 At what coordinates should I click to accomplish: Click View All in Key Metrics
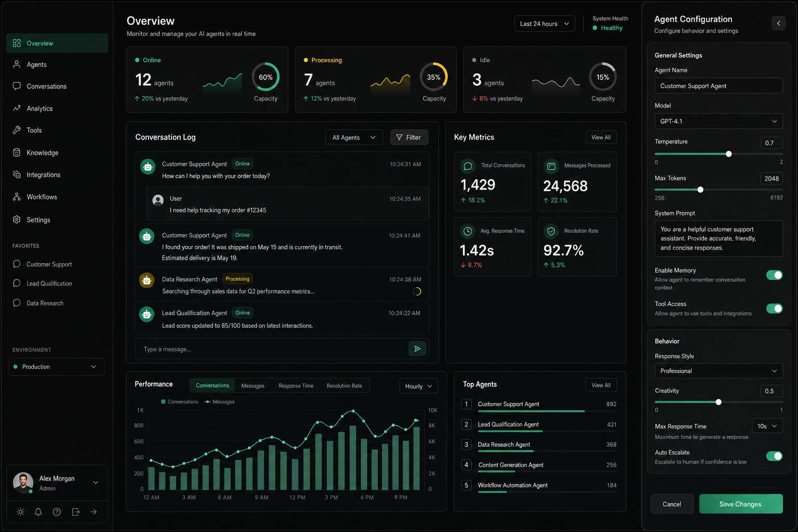coord(601,138)
